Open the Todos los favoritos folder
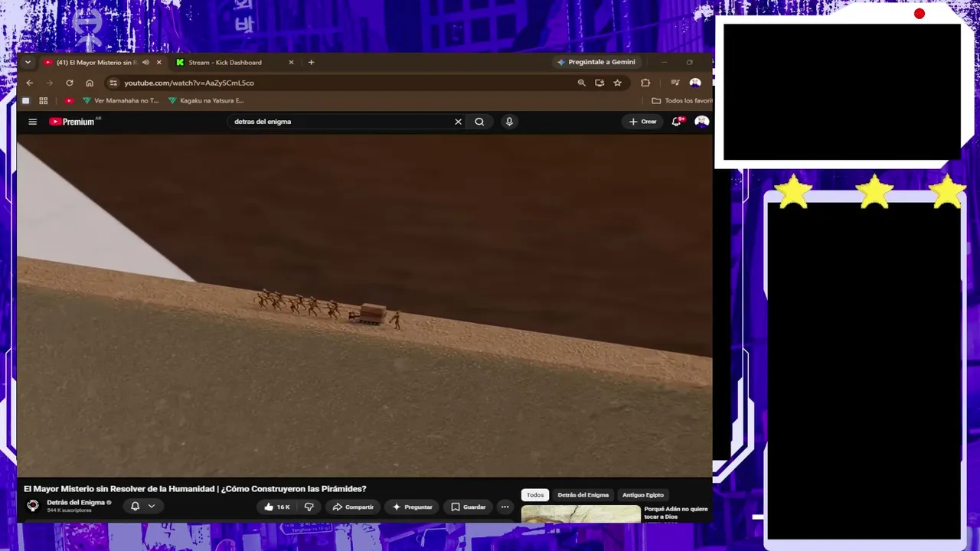 [x=681, y=100]
